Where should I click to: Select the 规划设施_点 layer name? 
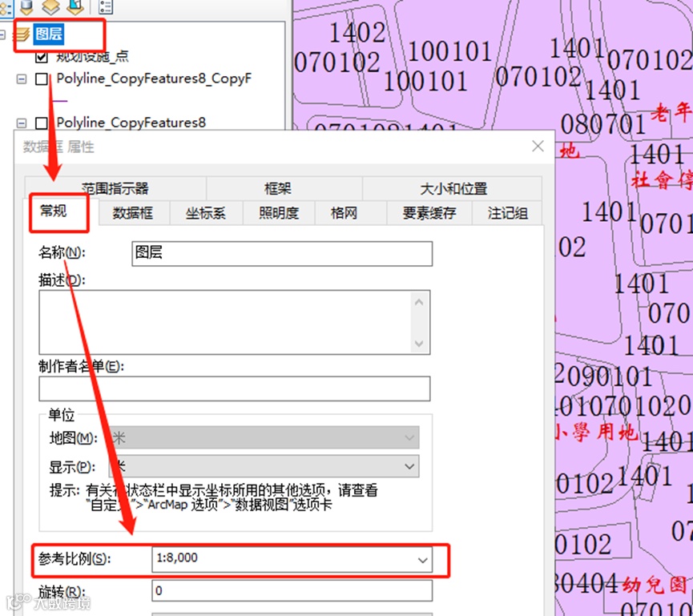click(x=92, y=56)
